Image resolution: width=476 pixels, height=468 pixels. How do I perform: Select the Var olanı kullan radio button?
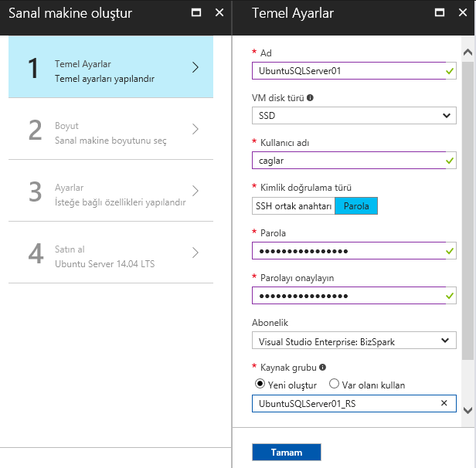coord(334,384)
